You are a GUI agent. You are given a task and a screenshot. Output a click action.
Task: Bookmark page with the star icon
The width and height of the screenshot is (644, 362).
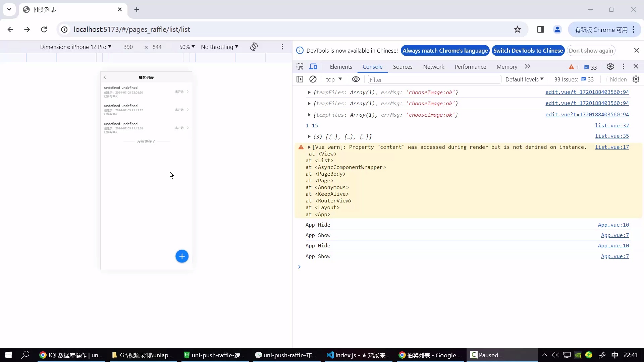click(517, 29)
